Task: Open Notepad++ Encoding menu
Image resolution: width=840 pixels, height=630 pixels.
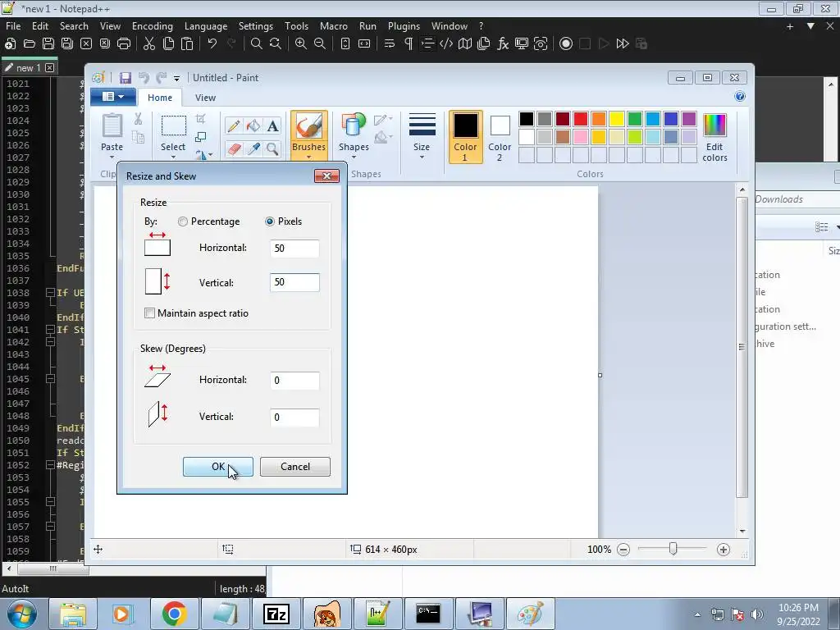Action: click(152, 26)
